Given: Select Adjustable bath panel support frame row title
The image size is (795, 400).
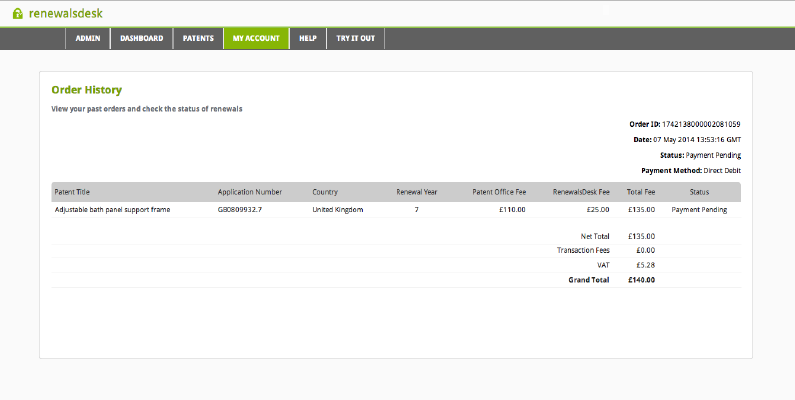Looking at the screenshot, I should (x=113, y=209).
